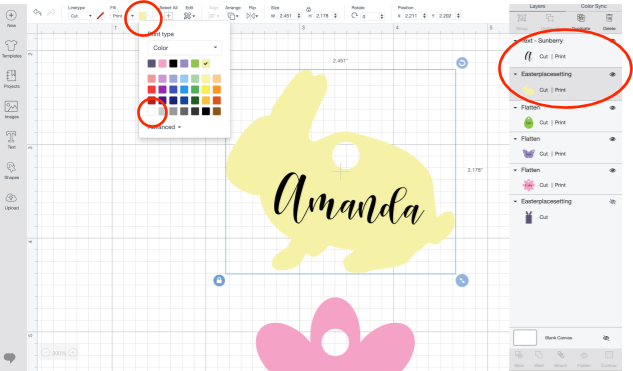Collapse the yellow bunny Easterplacesetting layer
Viewport: 633px width, 371px height.
(x=515, y=74)
